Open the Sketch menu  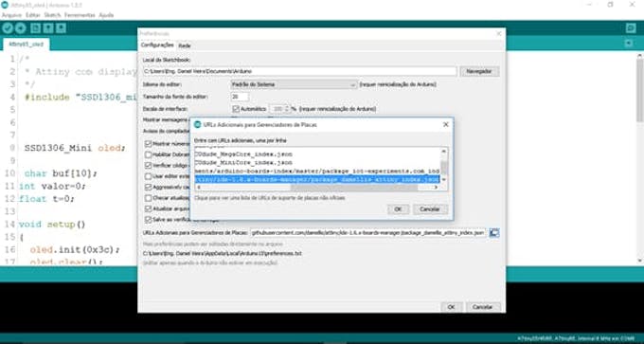click(x=52, y=15)
